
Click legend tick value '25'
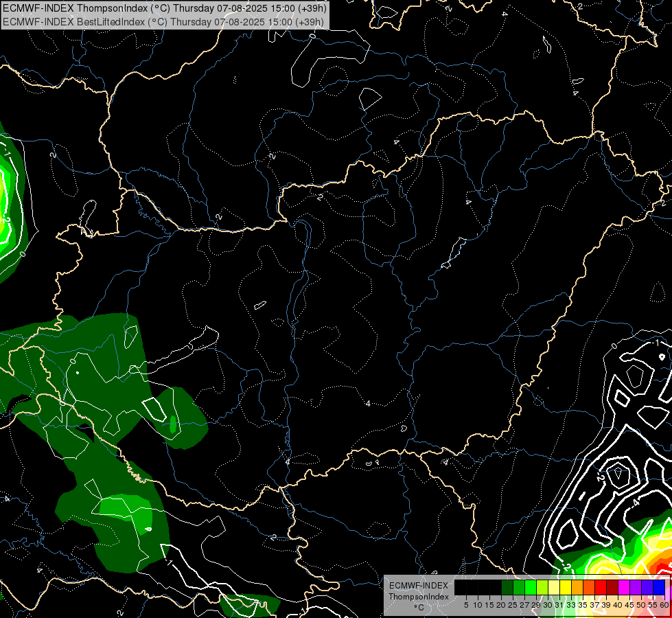click(513, 605)
